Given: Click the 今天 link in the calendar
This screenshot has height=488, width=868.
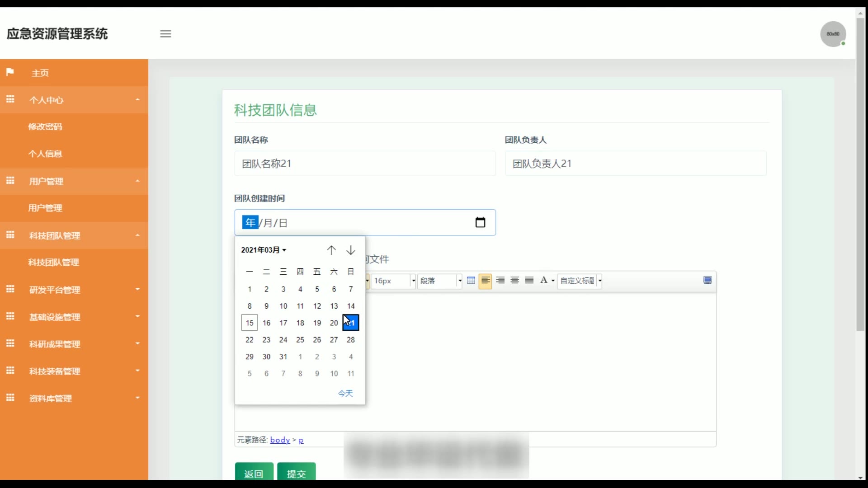Looking at the screenshot, I should pos(345,393).
